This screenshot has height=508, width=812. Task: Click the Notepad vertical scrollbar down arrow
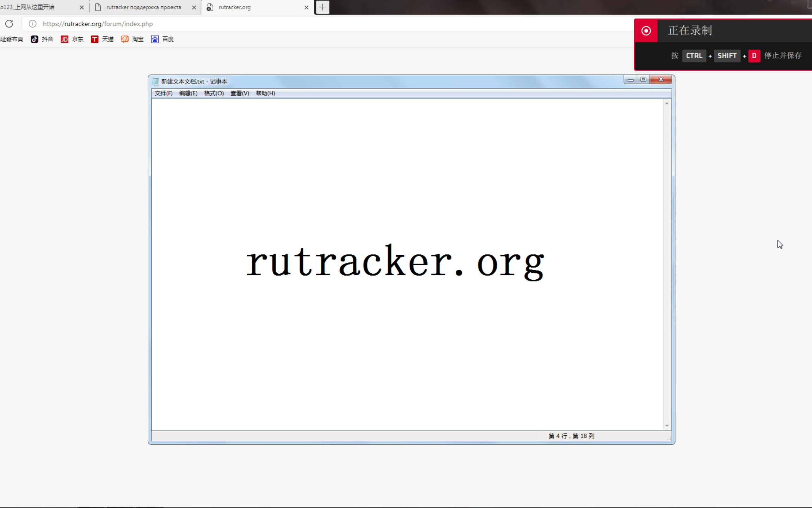tap(666, 425)
